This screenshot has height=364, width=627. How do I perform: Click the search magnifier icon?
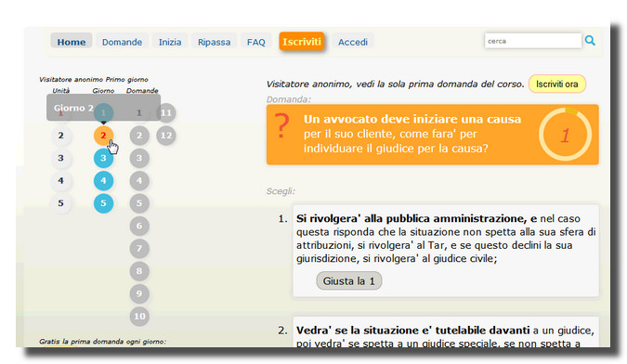[x=590, y=40]
